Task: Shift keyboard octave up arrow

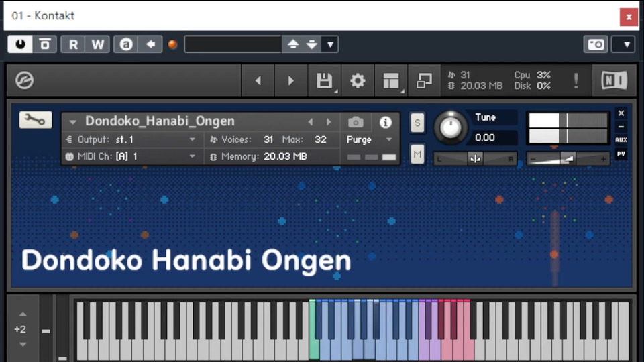Action: click(x=23, y=314)
